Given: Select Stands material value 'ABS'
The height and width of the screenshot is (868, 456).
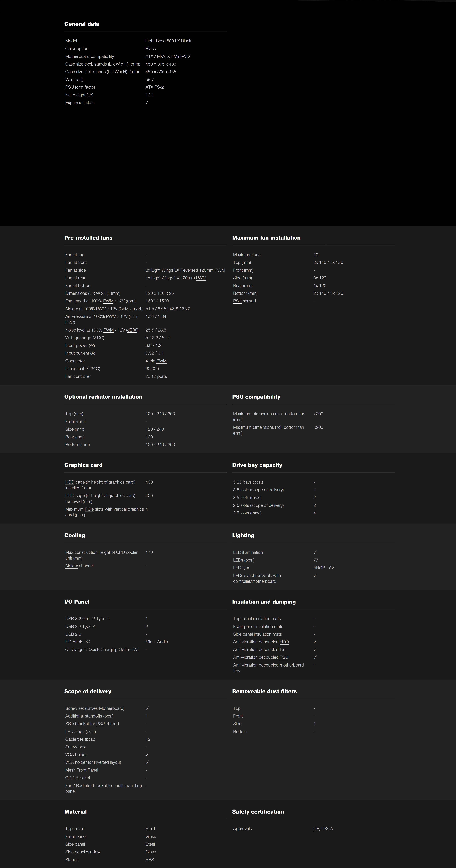Looking at the screenshot, I should [x=150, y=860].
